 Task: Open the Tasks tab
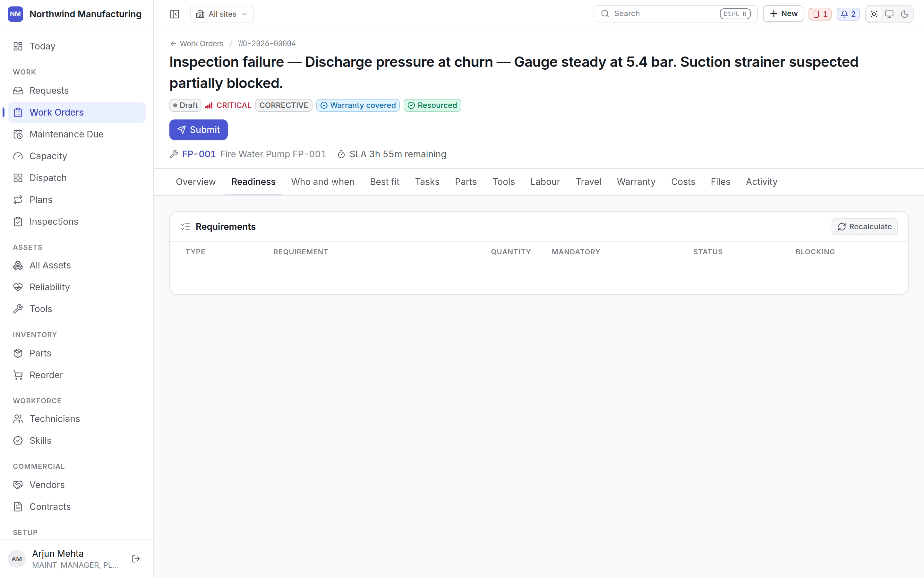point(427,182)
